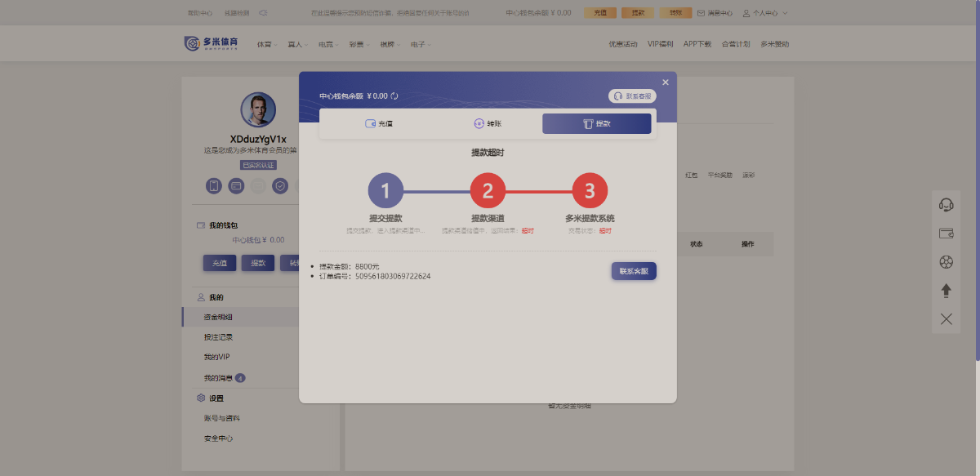Collapse the right floating bar with X icon
Screen dimensions: 980x476
pos(947,319)
